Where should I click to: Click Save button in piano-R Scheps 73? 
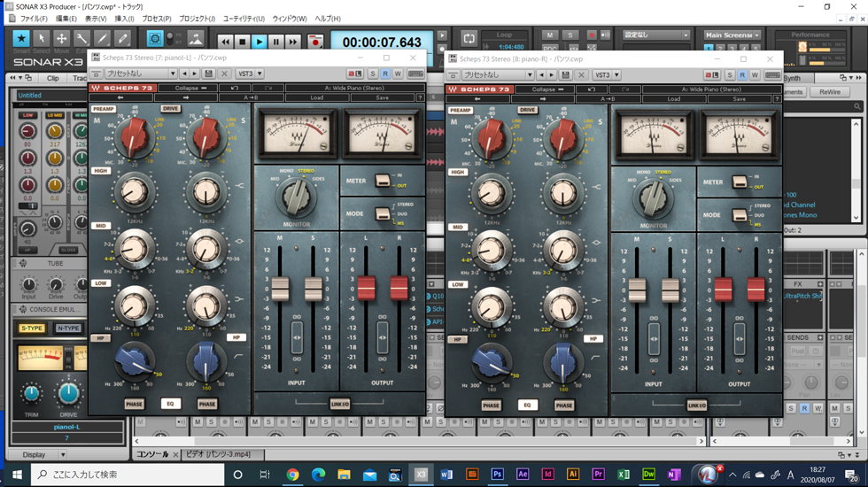739,98
